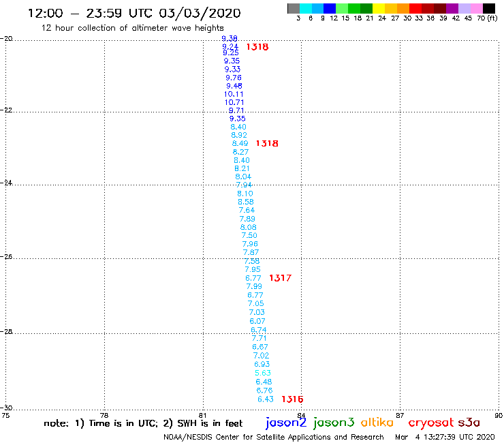Click the title '12:00 – 23:59 UTC 03/03/2020'
Viewport: 504px width, 443px height.
[134, 13]
